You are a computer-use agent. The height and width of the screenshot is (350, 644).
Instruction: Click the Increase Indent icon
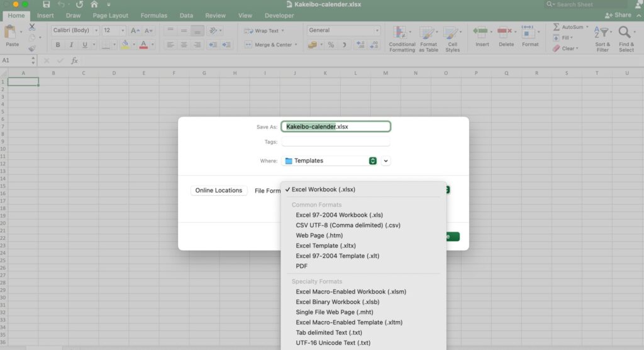(226, 45)
